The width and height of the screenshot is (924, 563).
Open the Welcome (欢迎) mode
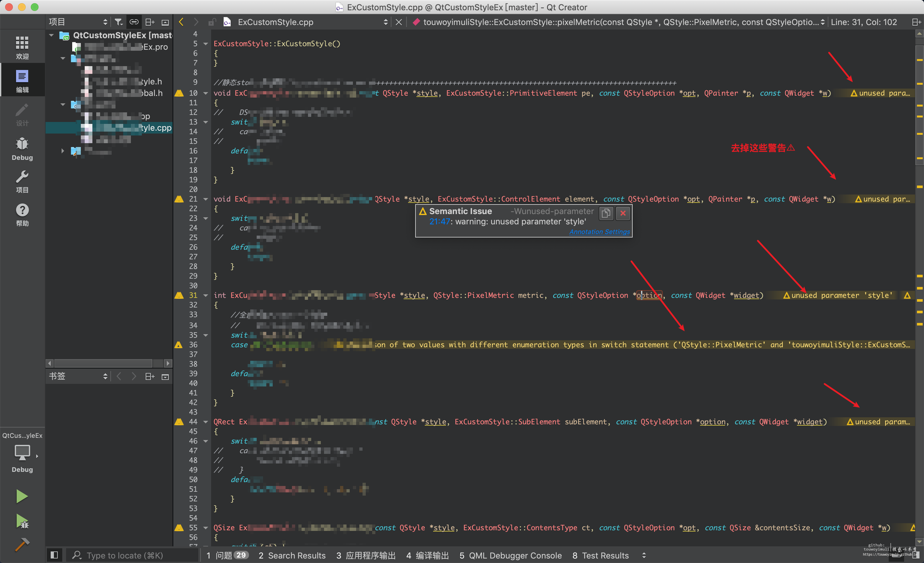pos(22,47)
